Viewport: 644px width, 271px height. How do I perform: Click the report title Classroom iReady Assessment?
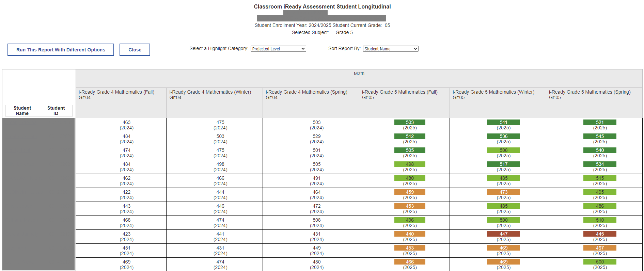[x=322, y=6]
